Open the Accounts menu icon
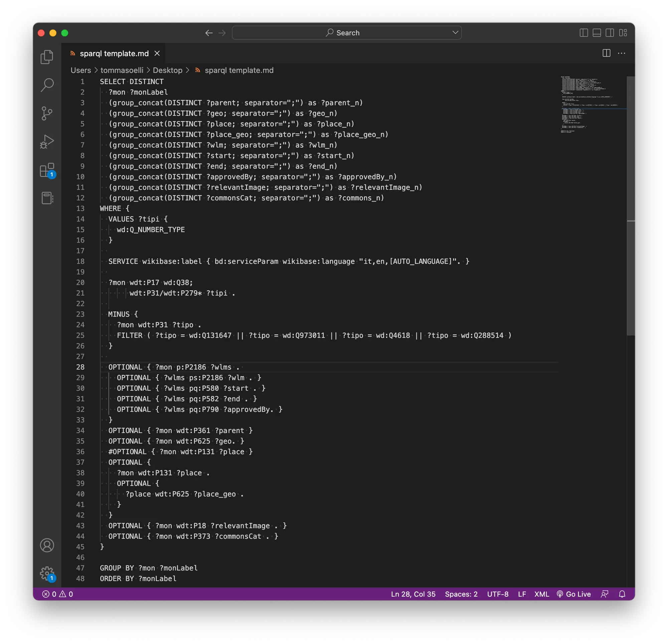The image size is (668, 644). [47, 545]
